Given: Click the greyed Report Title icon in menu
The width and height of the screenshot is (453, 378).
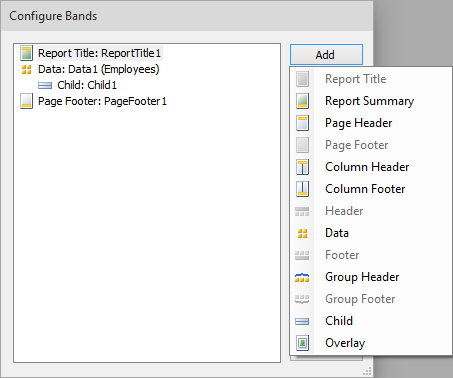Looking at the screenshot, I should (x=302, y=79).
